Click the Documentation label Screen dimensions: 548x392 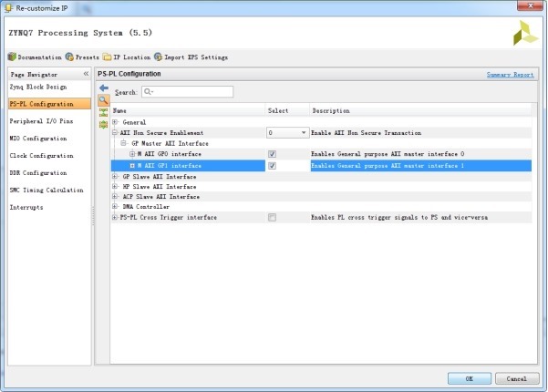39,57
